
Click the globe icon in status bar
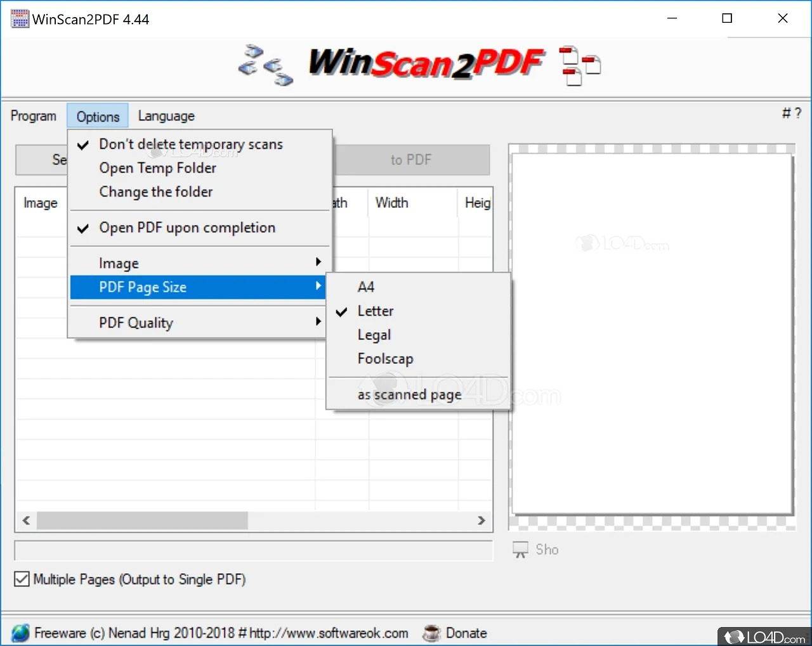coord(20,633)
